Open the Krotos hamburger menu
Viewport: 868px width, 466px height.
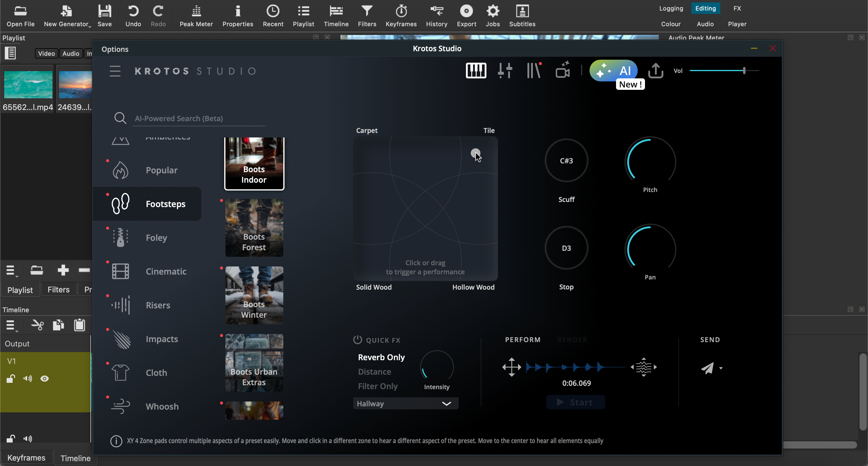coord(115,71)
